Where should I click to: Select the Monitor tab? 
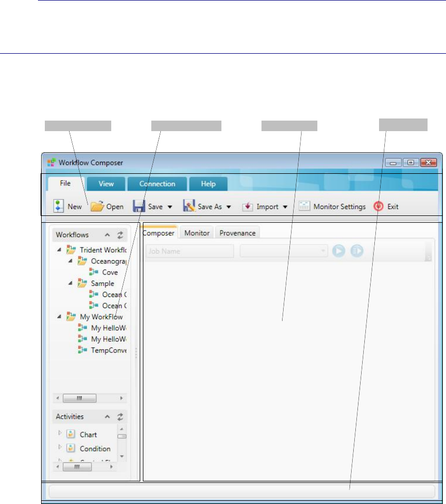197,233
